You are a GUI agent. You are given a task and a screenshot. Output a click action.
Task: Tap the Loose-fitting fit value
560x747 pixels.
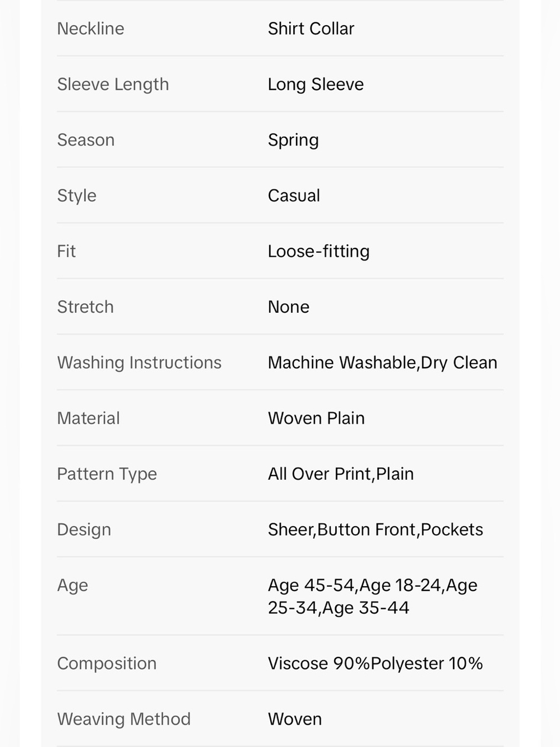[x=318, y=251]
